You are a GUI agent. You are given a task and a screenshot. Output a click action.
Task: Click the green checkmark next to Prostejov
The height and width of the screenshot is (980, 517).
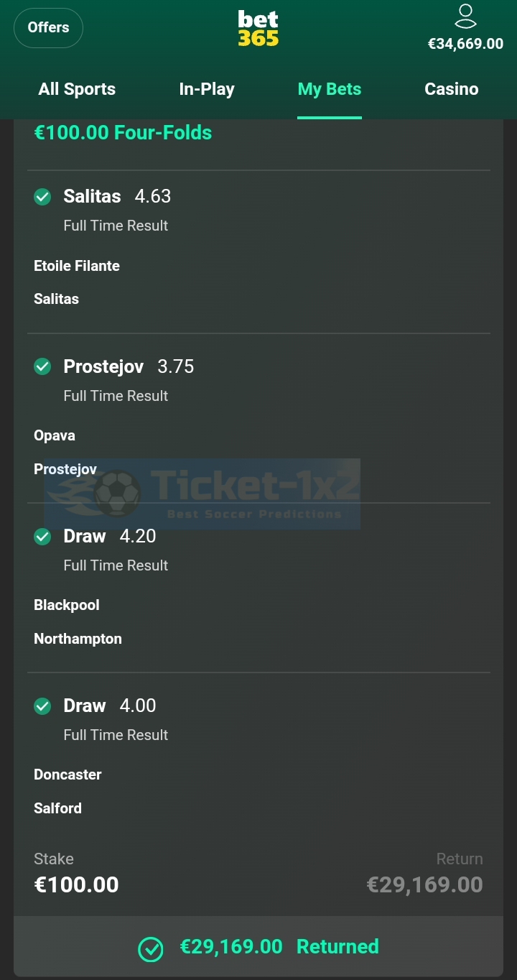[42, 366]
